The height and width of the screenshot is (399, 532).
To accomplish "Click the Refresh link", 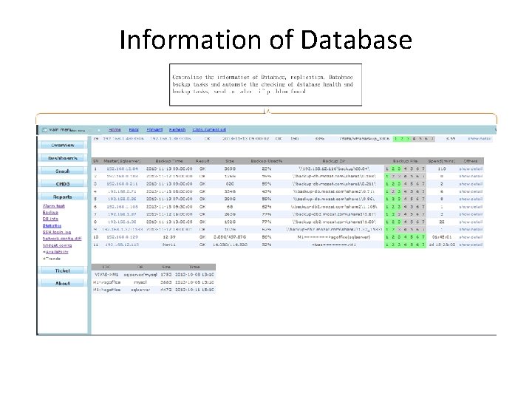I will [177, 129].
